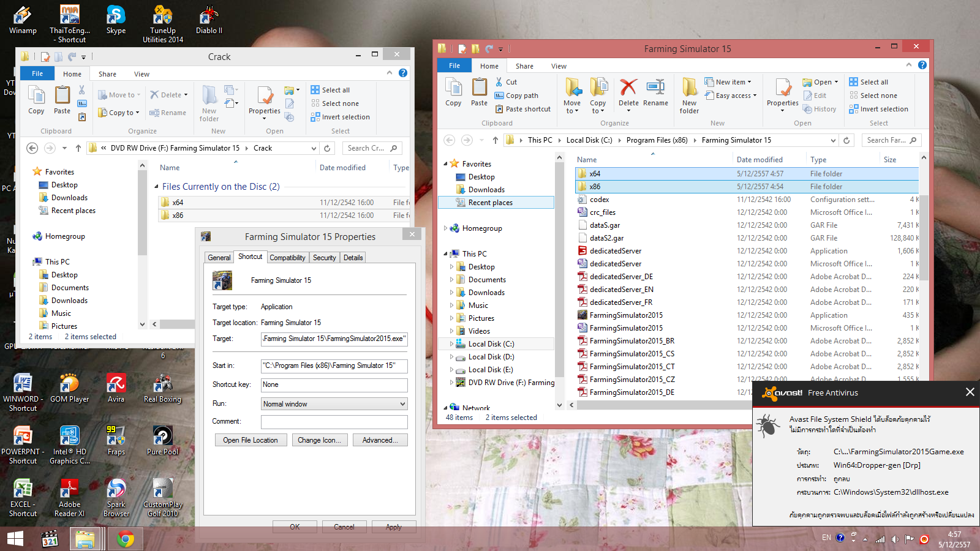Open Diablo II desktop shortcut
980x551 pixels.
209,20
